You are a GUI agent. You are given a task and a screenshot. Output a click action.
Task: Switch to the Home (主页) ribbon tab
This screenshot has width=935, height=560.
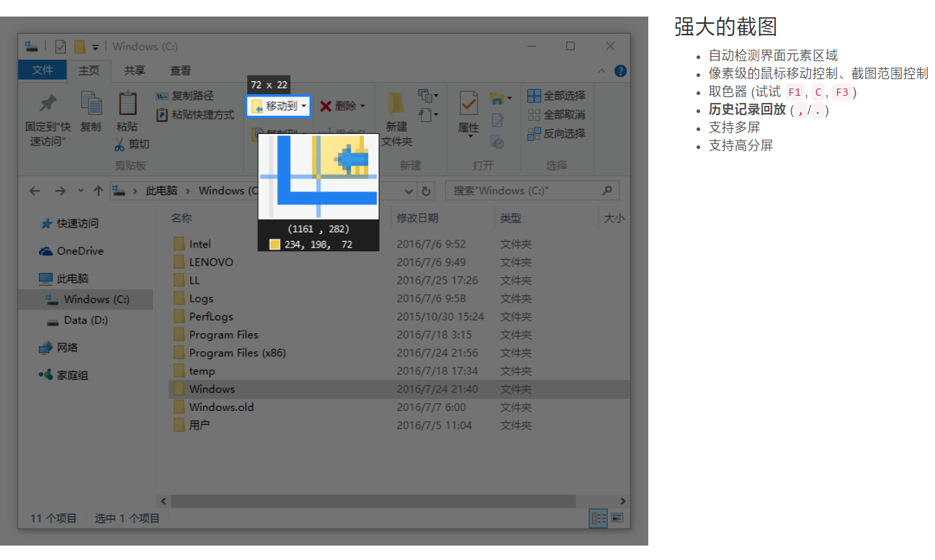coord(89,71)
